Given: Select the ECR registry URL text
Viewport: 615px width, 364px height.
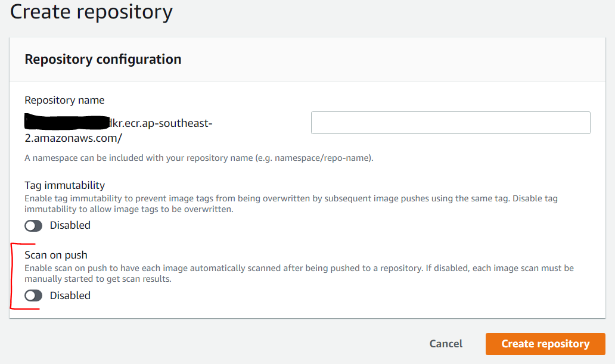Looking at the screenshot, I should point(119,123).
